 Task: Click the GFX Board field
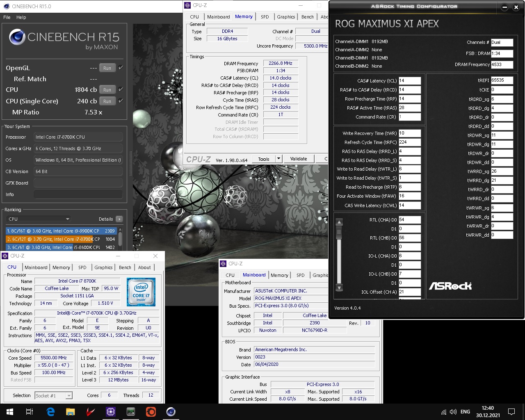[x=78, y=183]
